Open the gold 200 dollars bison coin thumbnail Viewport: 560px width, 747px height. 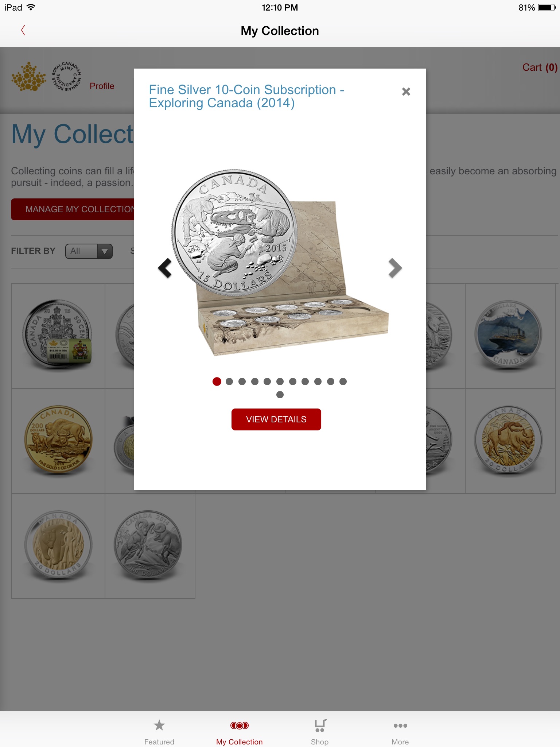pyautogui.click(x=58, y=441)
